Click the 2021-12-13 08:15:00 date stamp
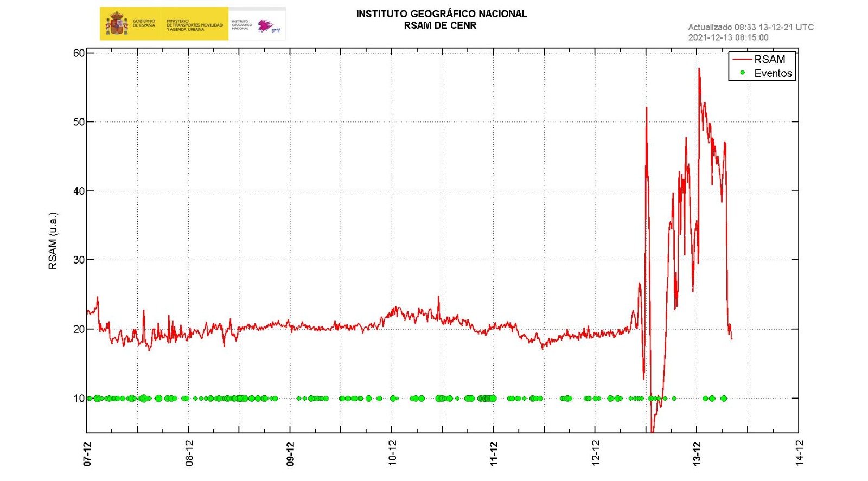868x481 pixels. click(x=728, y=37)
